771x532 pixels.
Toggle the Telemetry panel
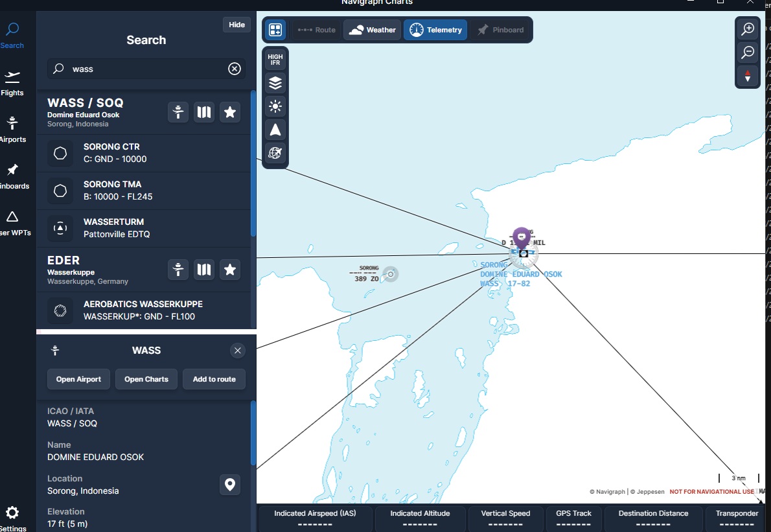[x=435, y=30]
